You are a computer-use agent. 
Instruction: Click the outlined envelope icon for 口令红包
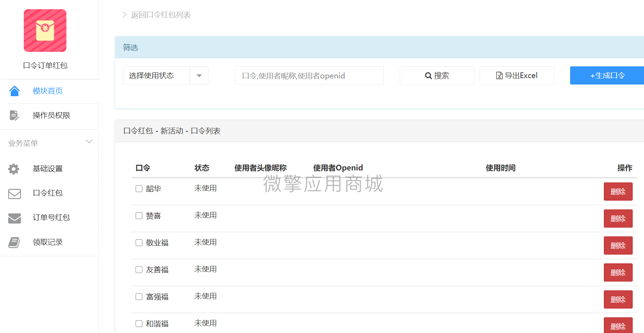pos(15,193)
